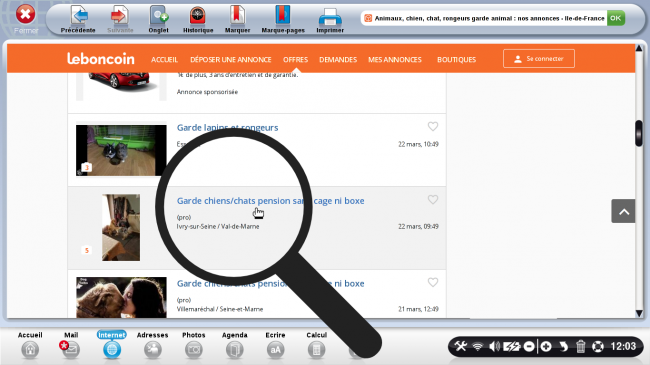Go back with the Précédente arrow icon
The image size is (650, 365).
tap(79, 15)
